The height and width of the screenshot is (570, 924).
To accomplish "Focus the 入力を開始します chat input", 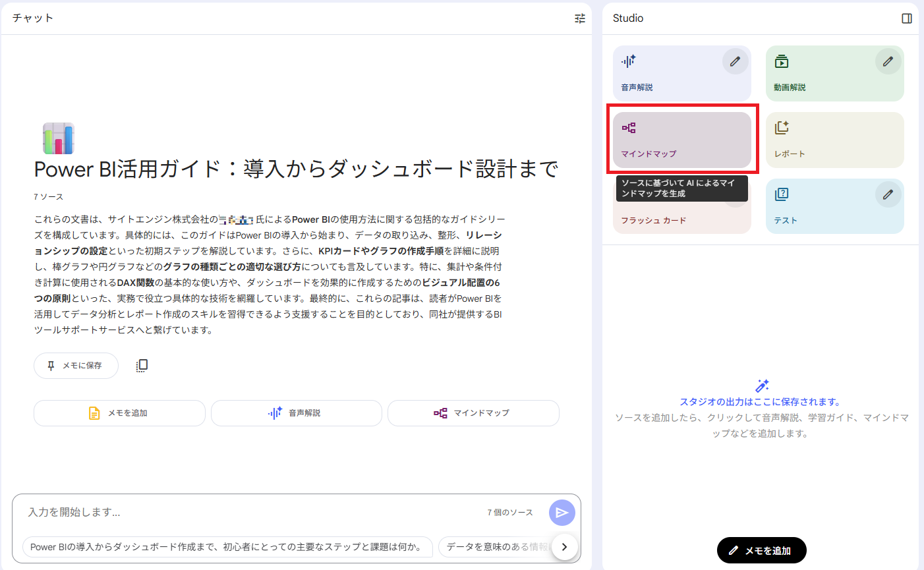I will tap(250, 512).
